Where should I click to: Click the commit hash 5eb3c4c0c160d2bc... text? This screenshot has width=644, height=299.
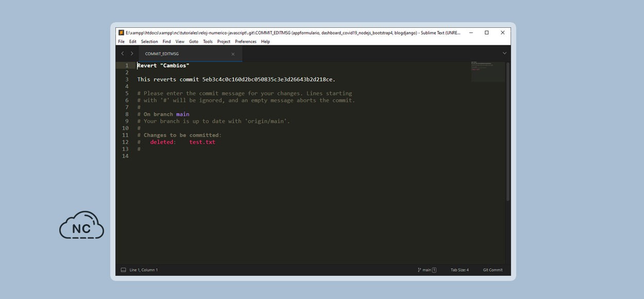click(x=268, y=79)
